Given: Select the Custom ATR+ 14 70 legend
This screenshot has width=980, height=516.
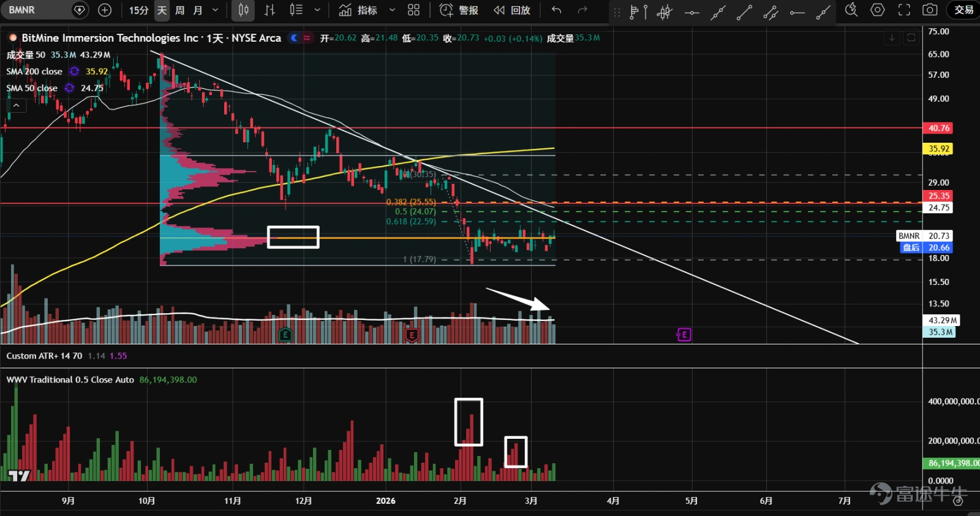Looking at the screenshot, I should 44,355.
